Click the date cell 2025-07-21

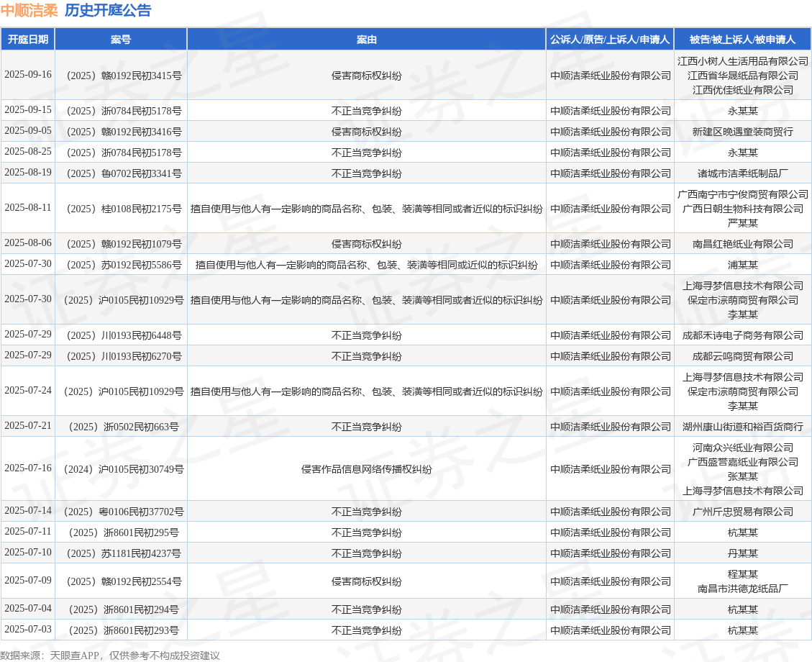[x=28, y=425]
